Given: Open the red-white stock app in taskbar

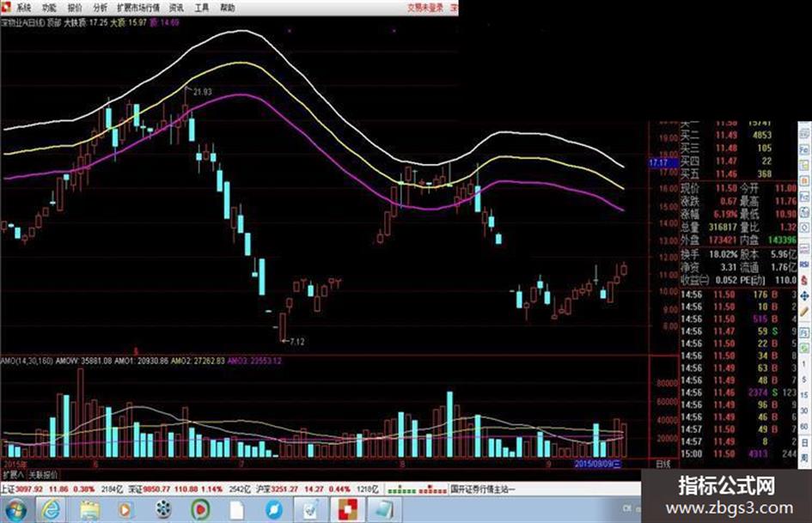Looking at the screenshot, I should (x=347, y=510).
